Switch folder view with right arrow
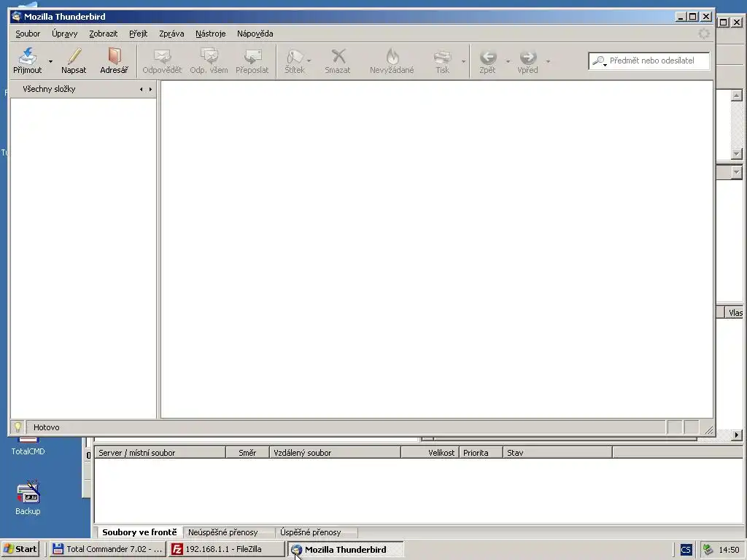 tap(150, 89)
